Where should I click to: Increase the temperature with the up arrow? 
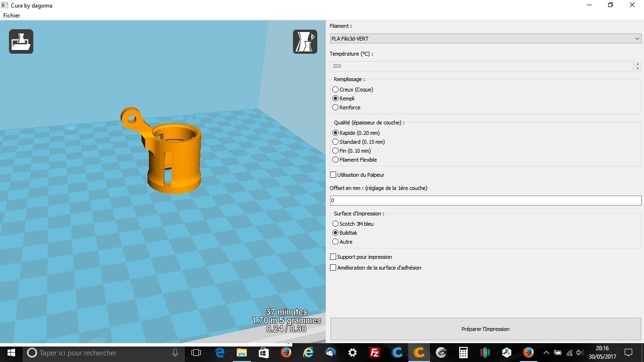coord(637,64)
